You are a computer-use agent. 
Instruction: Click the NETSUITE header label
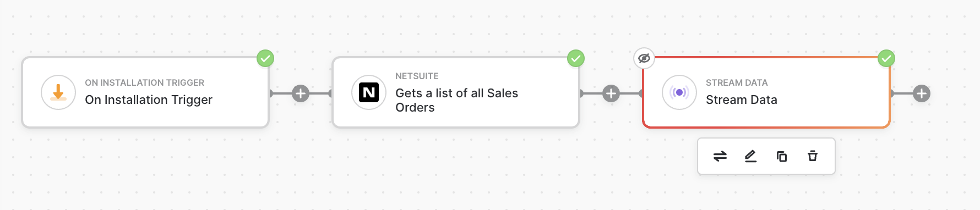pyautogui.click(x=417, y=76)
